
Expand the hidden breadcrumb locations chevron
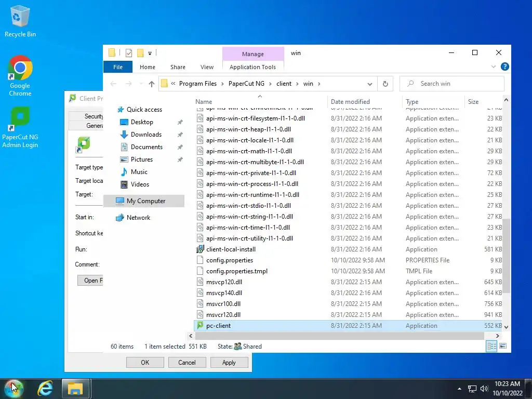[x=173, y=84]
